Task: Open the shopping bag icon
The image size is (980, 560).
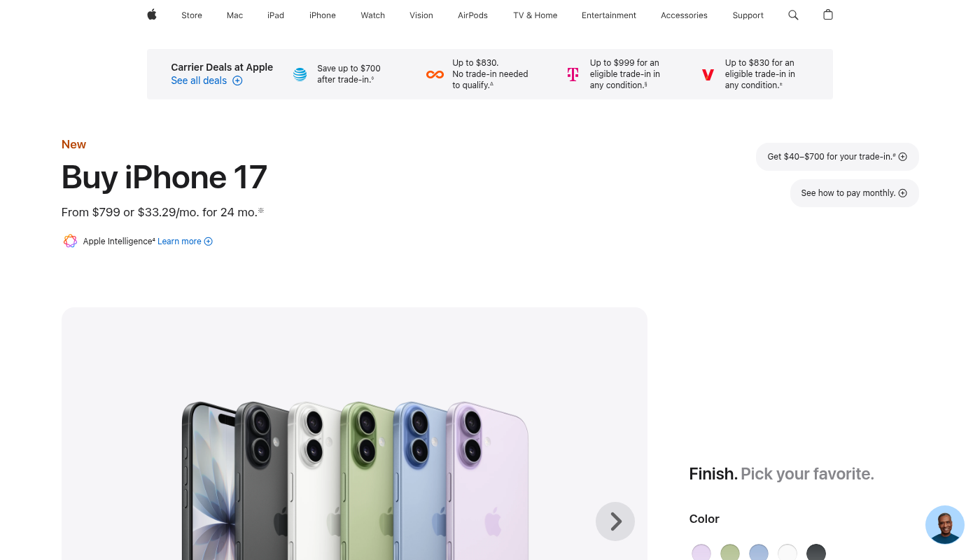Action: [x=828, y=15]
